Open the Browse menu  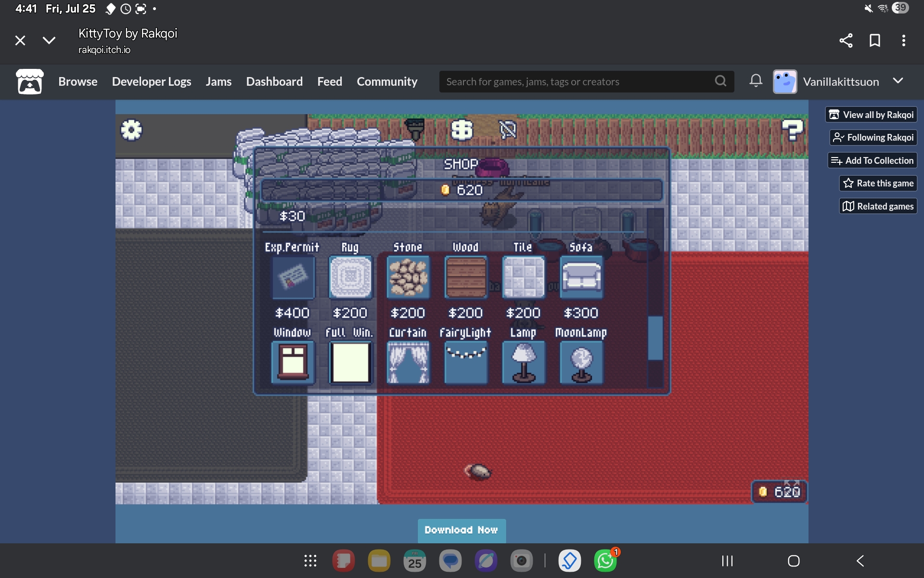tap(78, 81)
